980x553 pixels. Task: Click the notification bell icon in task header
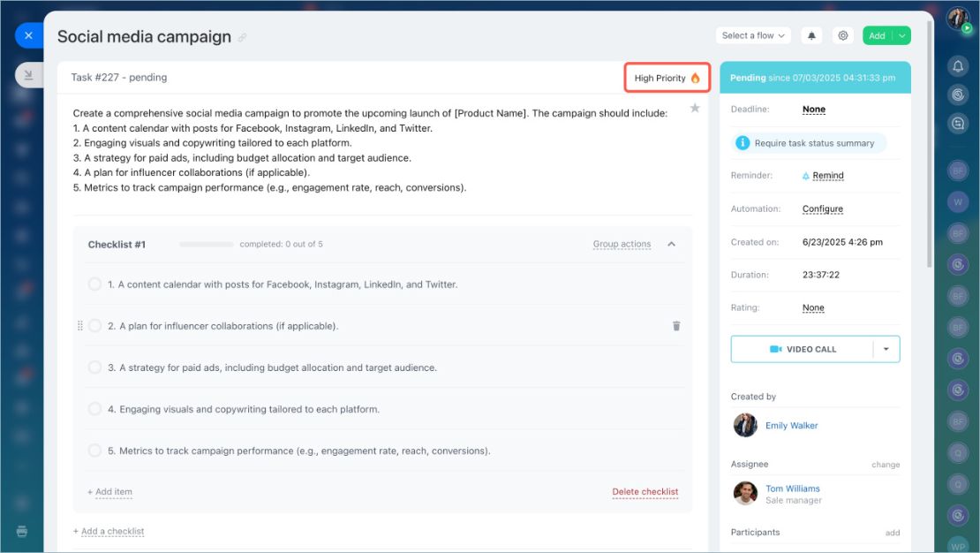pos(811,35)
